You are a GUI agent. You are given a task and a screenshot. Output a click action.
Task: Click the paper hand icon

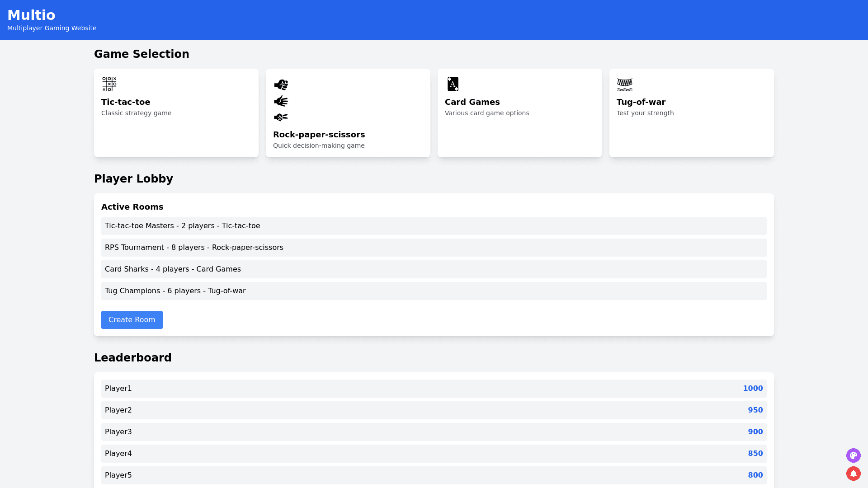281,101
